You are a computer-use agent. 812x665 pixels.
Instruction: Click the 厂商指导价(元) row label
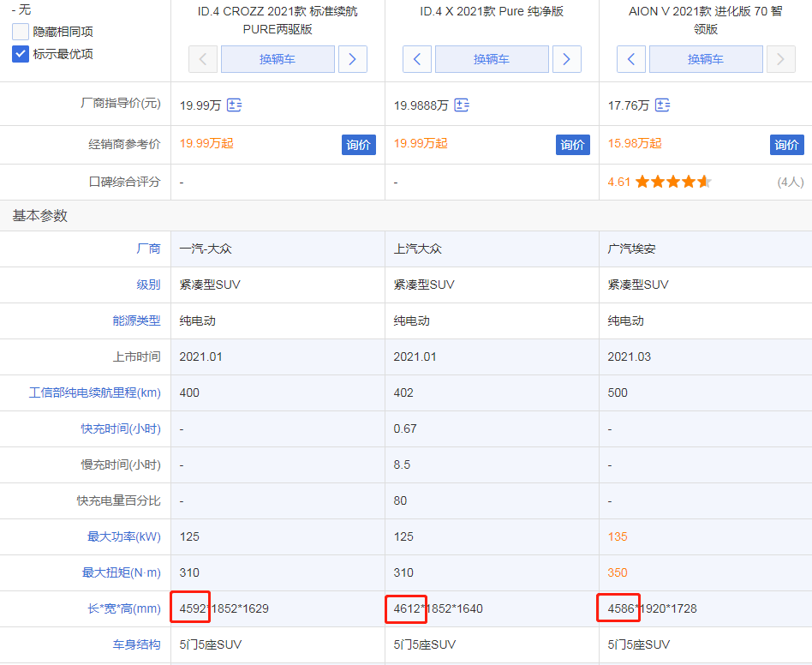click(x=121, y=103)
